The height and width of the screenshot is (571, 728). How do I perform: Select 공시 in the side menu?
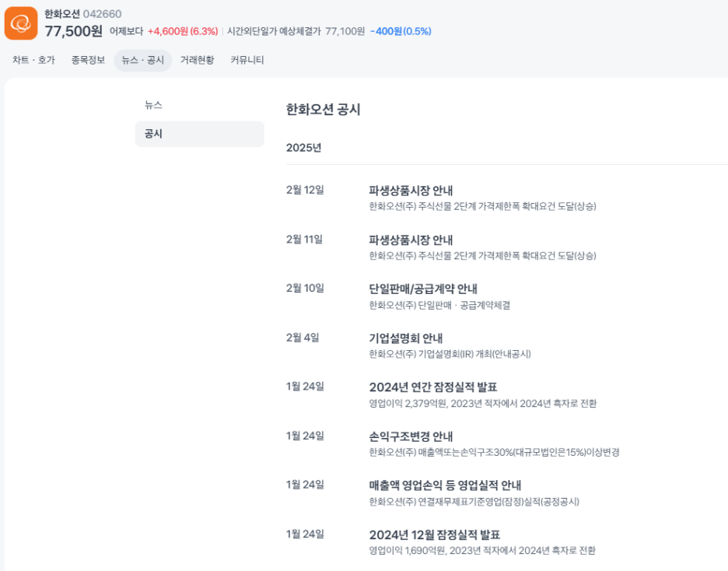[200, 134]
